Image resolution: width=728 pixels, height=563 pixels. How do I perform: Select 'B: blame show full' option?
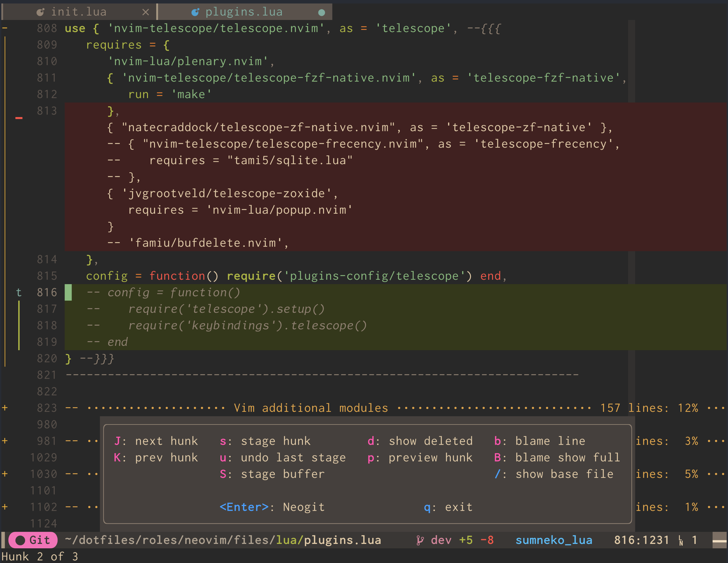557,457
